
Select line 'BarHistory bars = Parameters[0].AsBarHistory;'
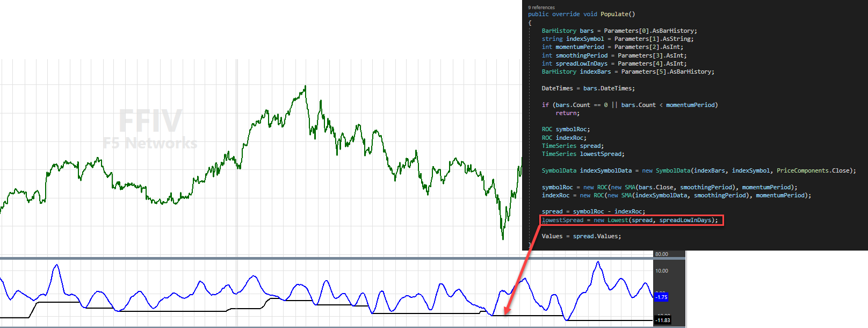point(619,31)
